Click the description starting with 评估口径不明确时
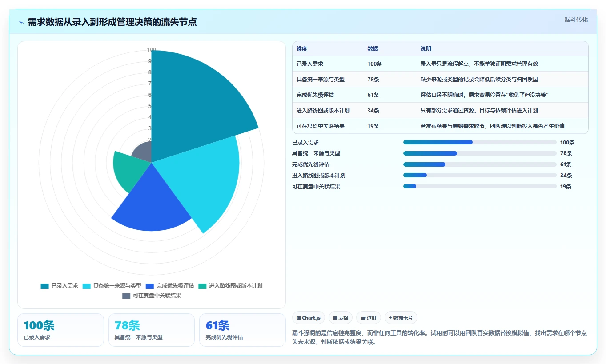The height and width of the screenshot is (364, 606). tap(484, 95)
